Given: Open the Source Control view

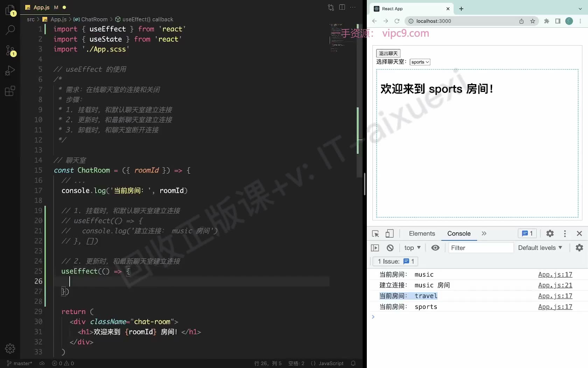Looking at the screenshot, I should pos(10,50).
